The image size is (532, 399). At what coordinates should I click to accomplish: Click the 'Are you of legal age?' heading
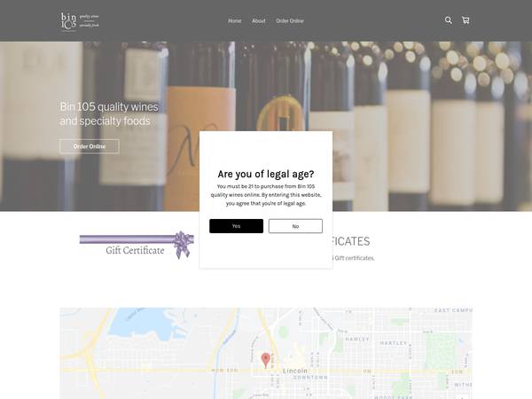(266, 174)
